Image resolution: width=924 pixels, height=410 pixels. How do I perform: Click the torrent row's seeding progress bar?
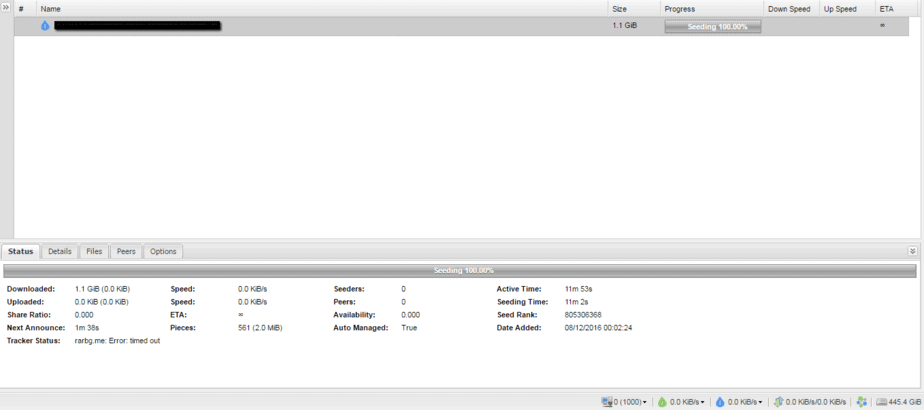point(712,26)
